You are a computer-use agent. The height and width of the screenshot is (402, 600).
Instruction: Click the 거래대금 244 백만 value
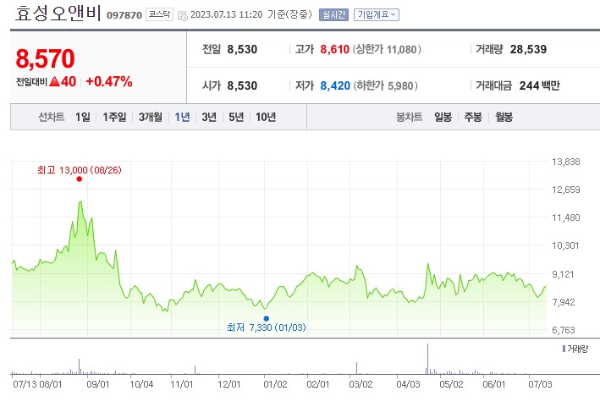pos(539,86)
